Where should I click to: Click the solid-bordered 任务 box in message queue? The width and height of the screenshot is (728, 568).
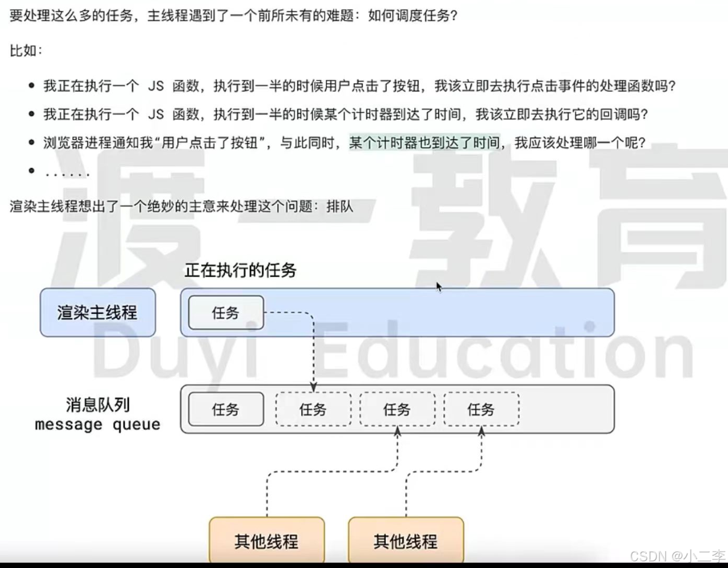pos(226,410)
